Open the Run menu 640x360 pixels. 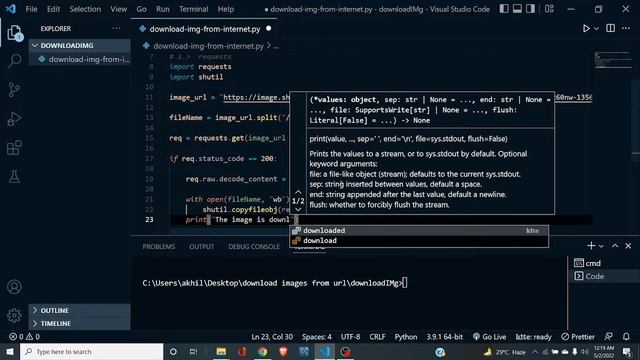(162, 9)
